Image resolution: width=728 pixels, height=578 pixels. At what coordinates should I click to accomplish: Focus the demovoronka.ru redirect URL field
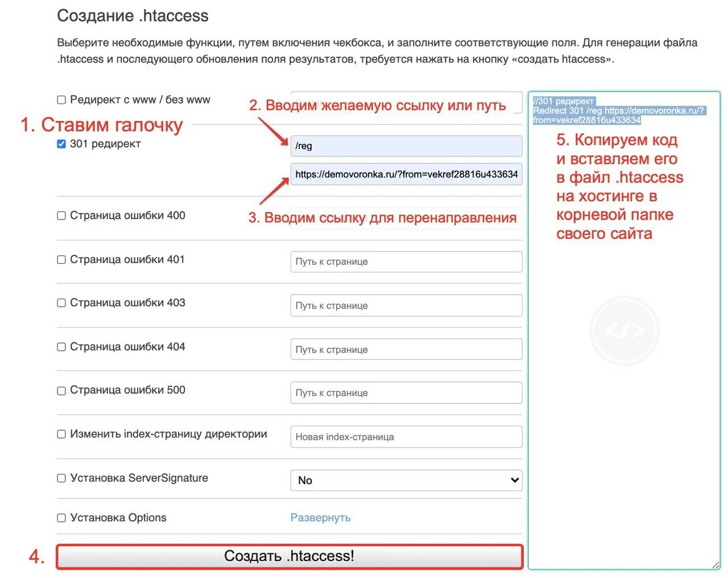coord(406,174)
